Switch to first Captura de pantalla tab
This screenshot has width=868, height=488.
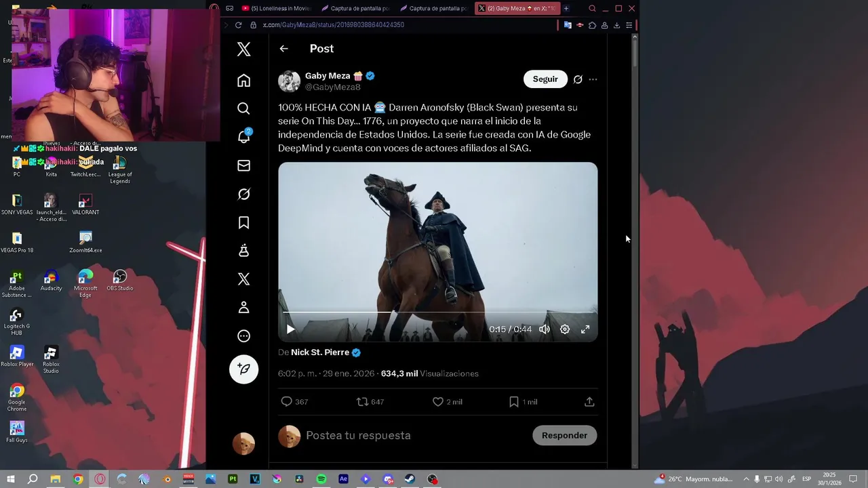coord(356,8)
